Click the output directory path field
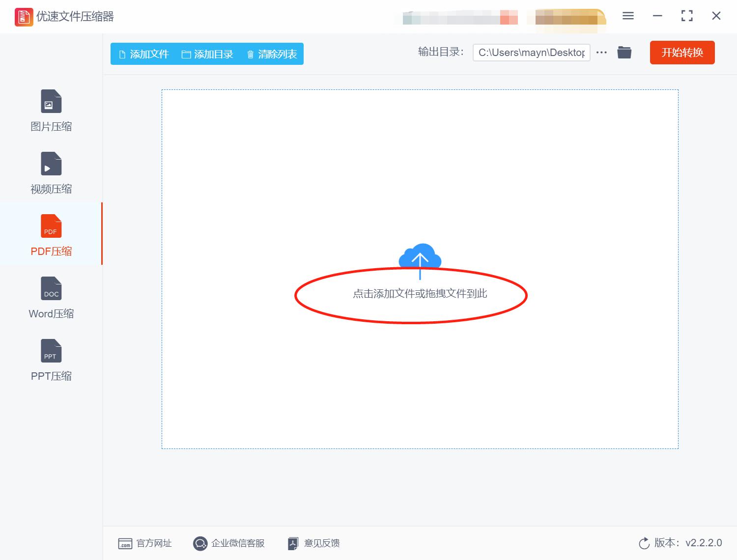Viewport: 737px width, 560px height. click(531, 52)
